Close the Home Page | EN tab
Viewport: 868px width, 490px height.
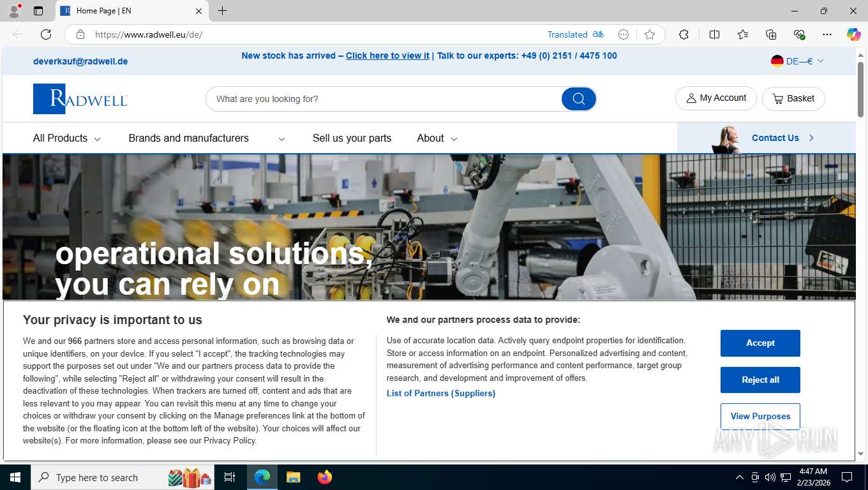(198, 11)
